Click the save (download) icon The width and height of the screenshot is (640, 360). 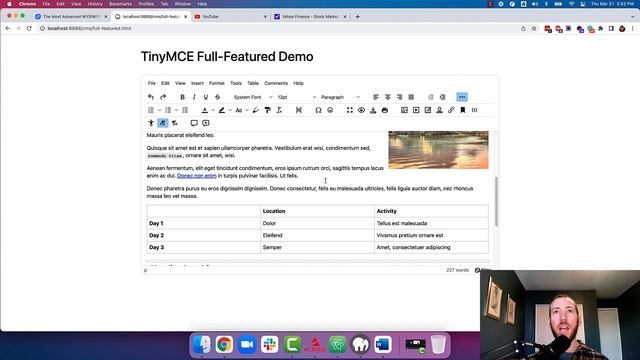(373, 110)
